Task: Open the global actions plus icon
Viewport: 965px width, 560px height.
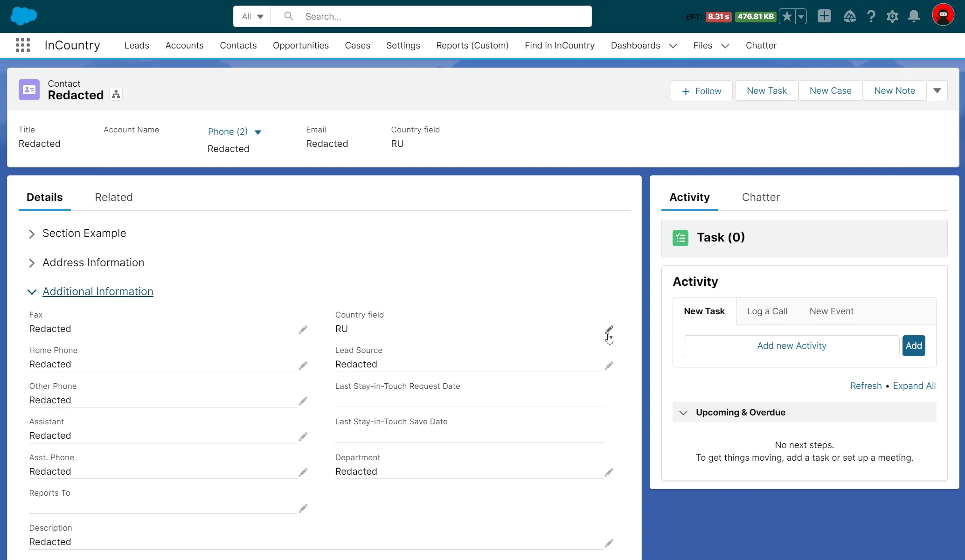Action: 824,16
